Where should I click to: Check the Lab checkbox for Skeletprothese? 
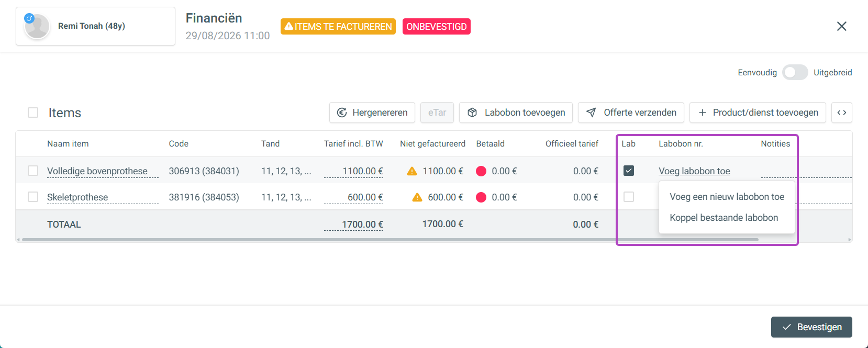629,197
